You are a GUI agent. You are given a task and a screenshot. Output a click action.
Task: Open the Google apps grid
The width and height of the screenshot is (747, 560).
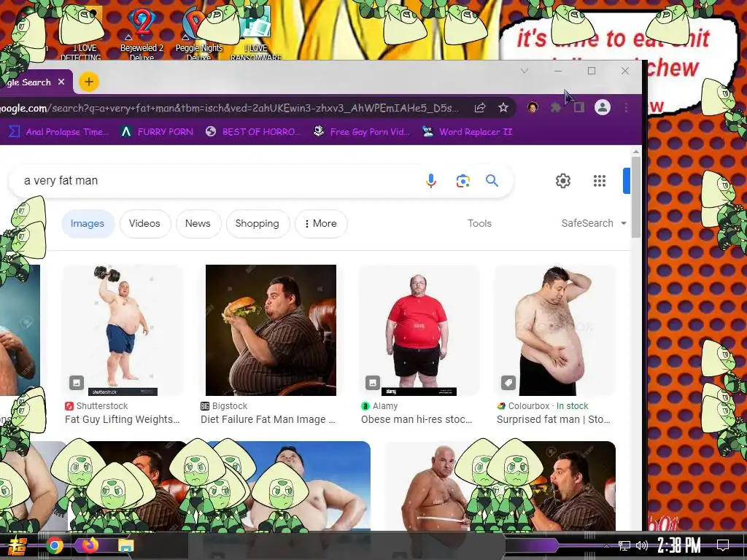click(x=600, y=181)
